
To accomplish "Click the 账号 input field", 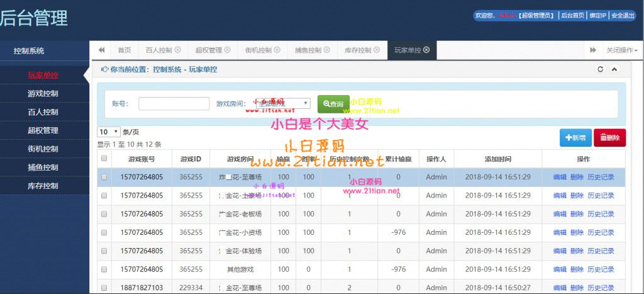I will pyautogui.click(x=174, y=104).
